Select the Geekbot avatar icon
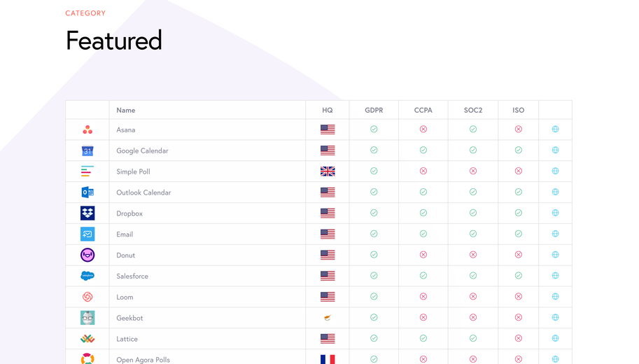Screen dimensions: 639x364 [x=87, y=318]
